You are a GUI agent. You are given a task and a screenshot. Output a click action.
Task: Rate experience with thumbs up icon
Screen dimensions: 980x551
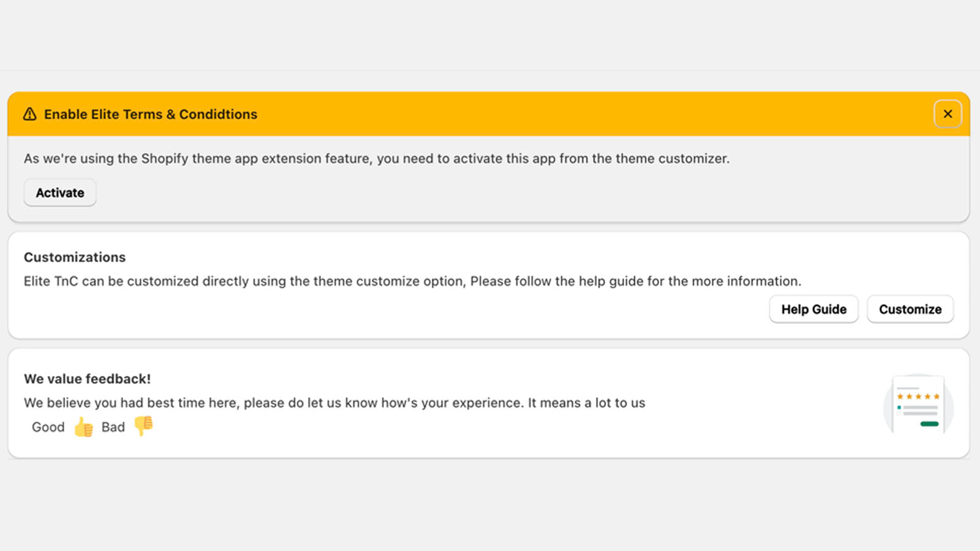[x=83, y=427]
